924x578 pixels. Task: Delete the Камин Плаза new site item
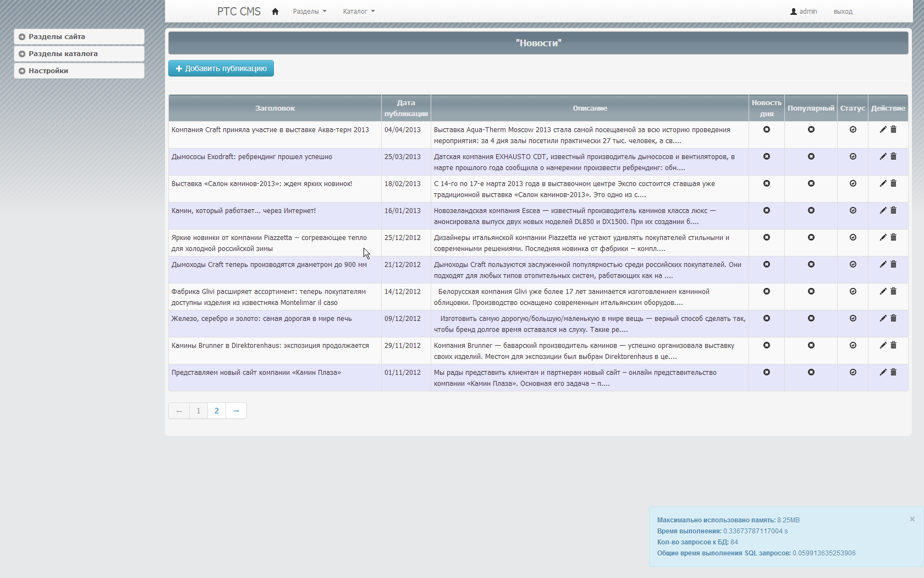coord(893,372)
